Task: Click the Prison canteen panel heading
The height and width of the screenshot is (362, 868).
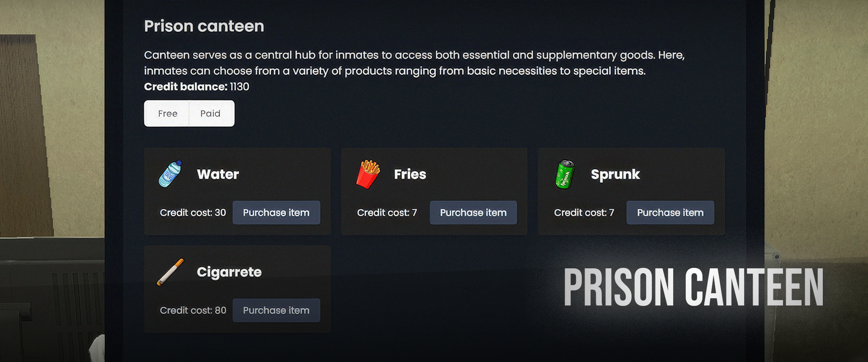Action: pos(204,26)
